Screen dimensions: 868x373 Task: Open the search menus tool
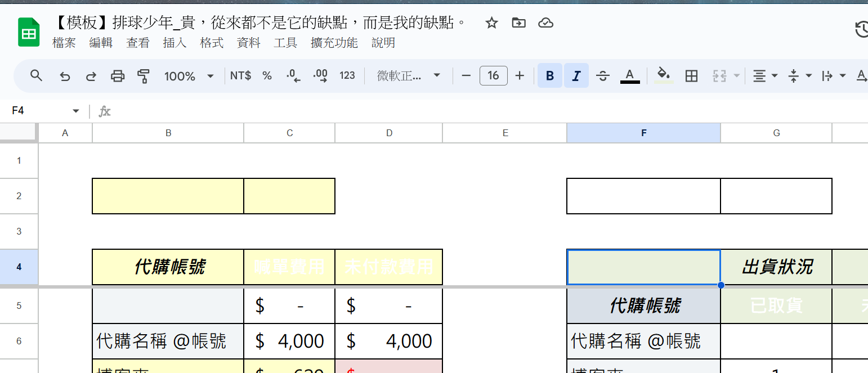37,76
